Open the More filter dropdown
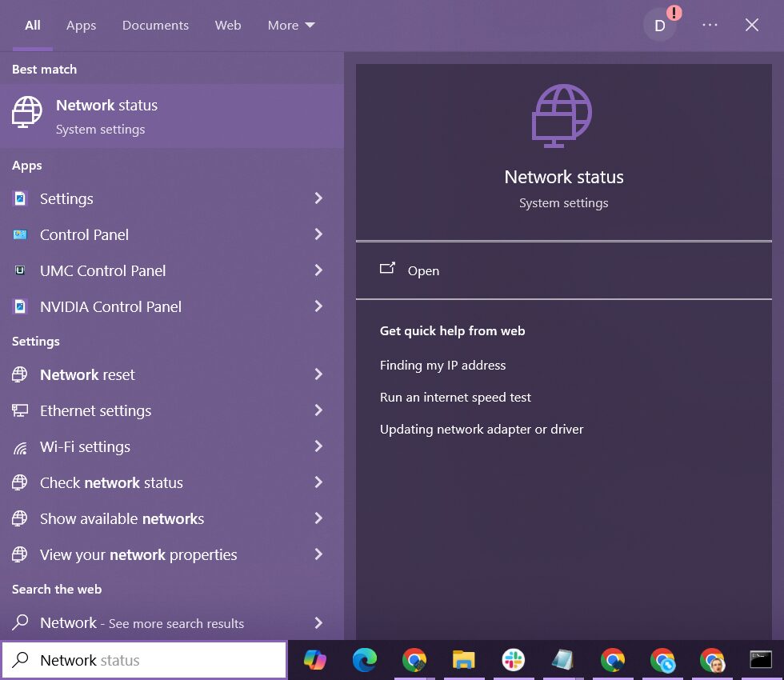Screen dimensions: 784x680 coord(291,26)
